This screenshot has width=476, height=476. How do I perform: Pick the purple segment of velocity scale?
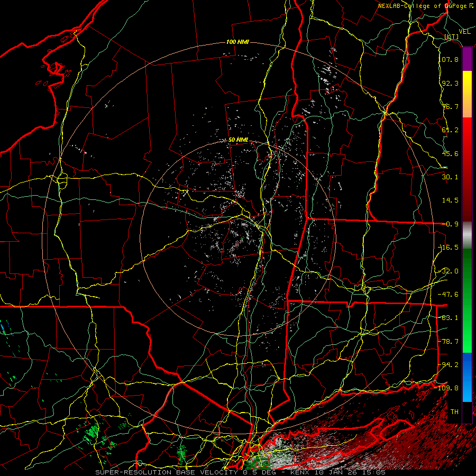coord(467,59)
